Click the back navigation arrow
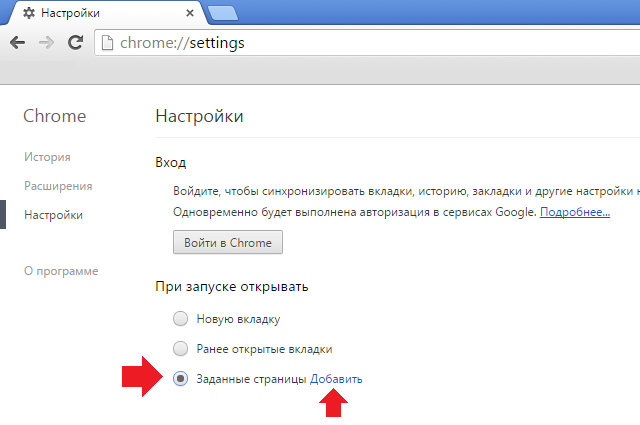Screen dimensions: 640x425 [17, 43]
